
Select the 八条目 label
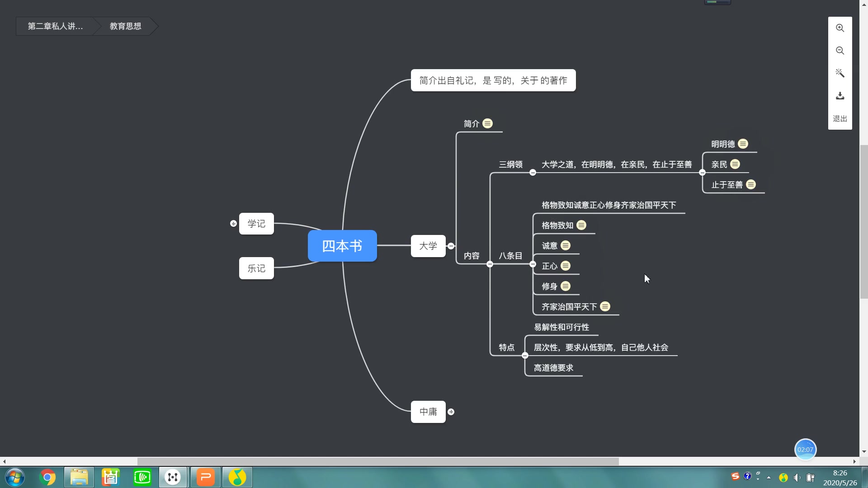[x=510, y=256]
